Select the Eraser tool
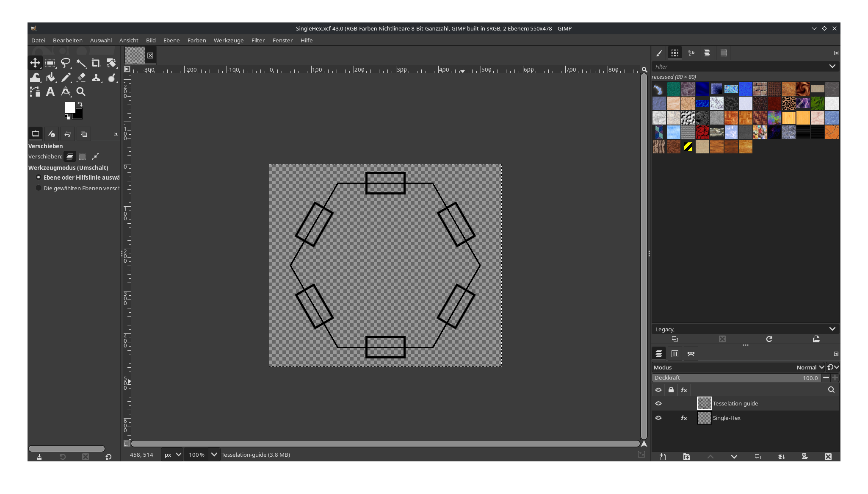868x494 pixels. point(81,77)
